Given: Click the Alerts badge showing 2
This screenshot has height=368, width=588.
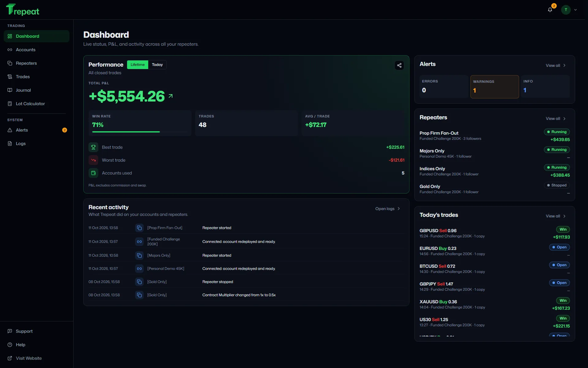Looking at the screenshot, I should [64, 130].
